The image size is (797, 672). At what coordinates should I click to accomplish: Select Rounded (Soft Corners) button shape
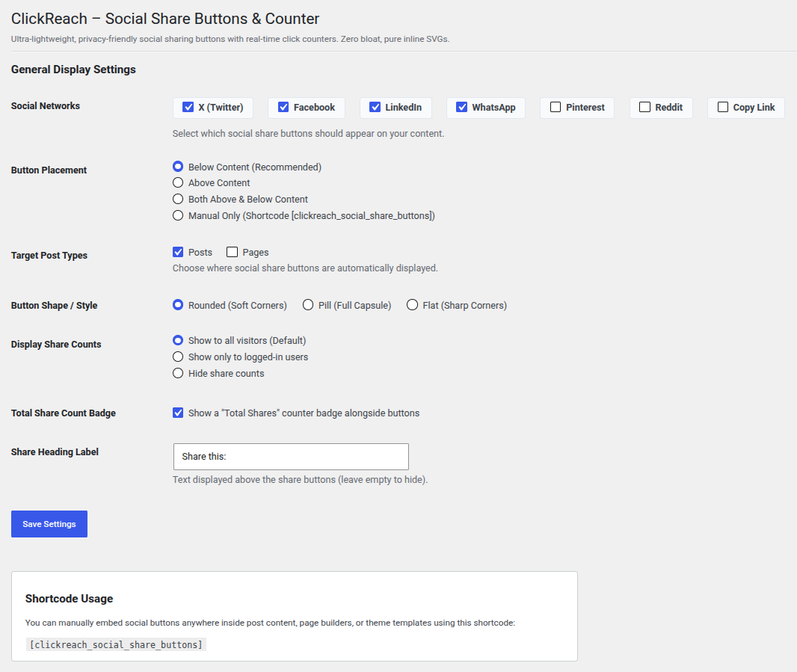(178, 305)
